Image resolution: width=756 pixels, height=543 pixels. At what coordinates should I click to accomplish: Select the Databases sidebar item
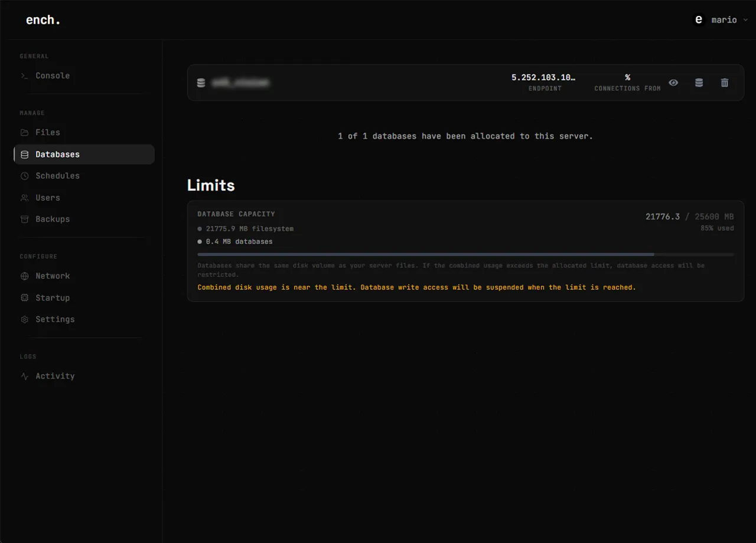84,154
